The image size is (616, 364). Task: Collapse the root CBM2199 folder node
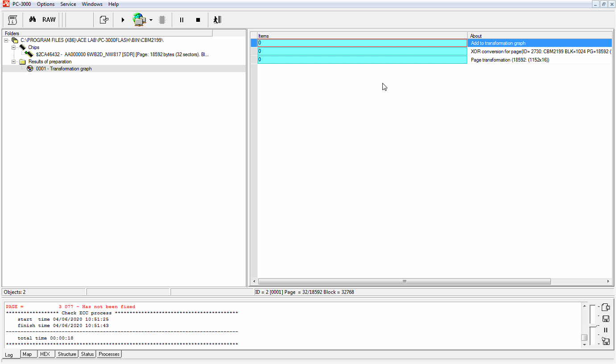(x=6, y=40)
